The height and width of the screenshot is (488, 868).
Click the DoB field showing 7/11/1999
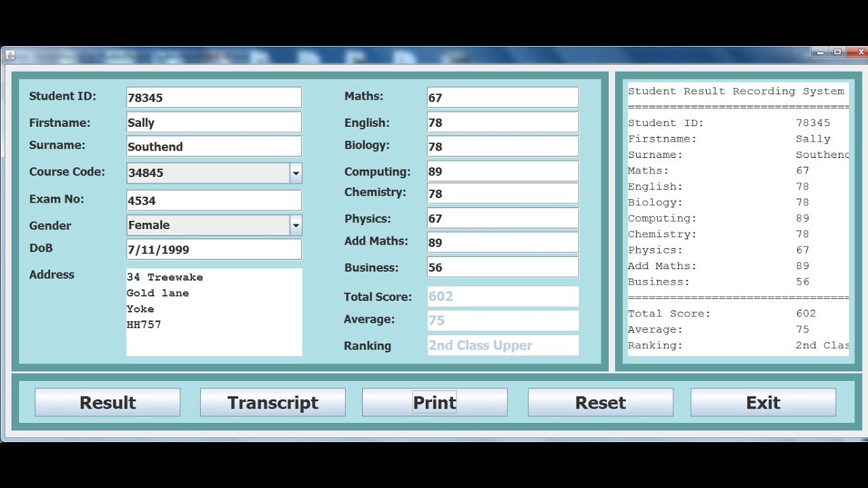[x=214, y=249]
